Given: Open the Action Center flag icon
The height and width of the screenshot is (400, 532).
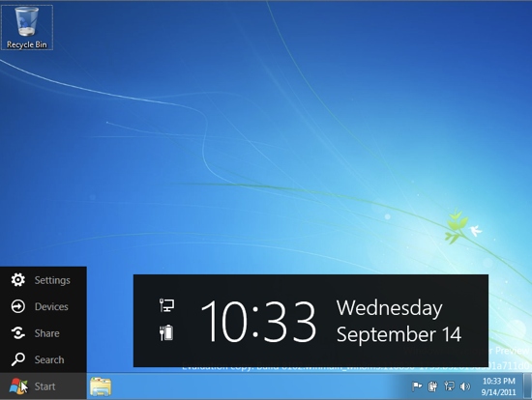Looking at the screenshot, I should click(x=417, y=386).
